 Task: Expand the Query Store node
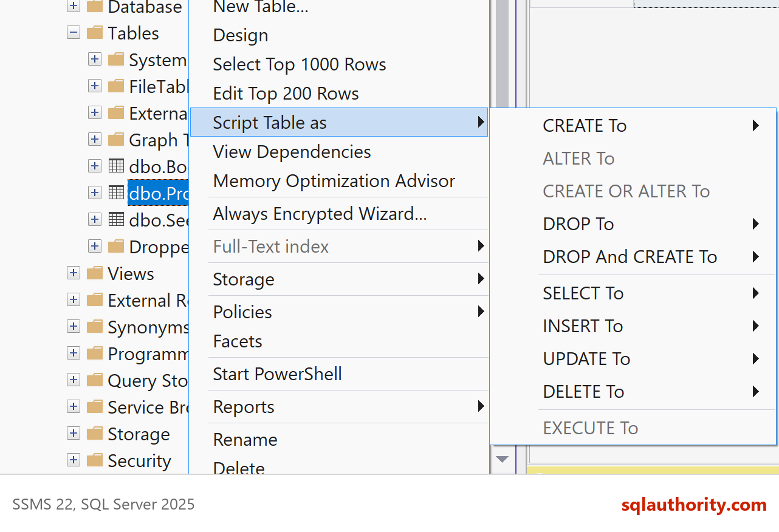pyautogui.click(x=74, y=380)
